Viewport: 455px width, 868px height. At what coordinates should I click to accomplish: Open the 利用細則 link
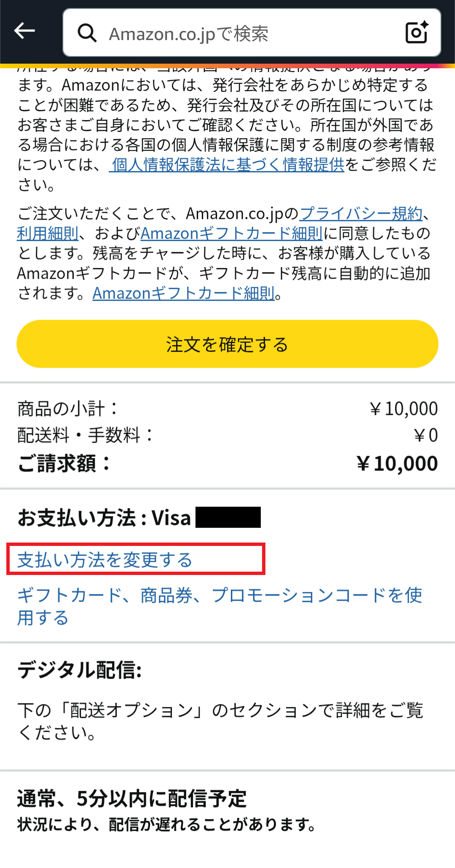(48, 233)
